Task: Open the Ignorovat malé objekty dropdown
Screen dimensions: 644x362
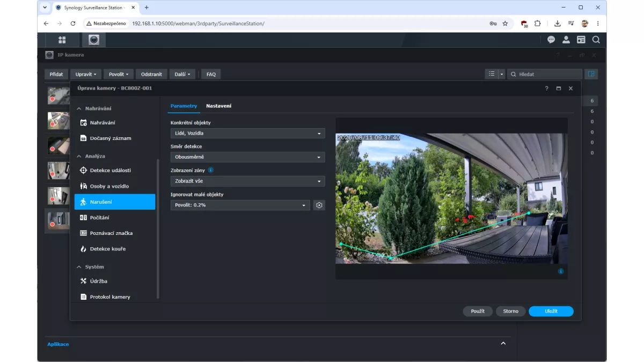Action: (240, 205)
